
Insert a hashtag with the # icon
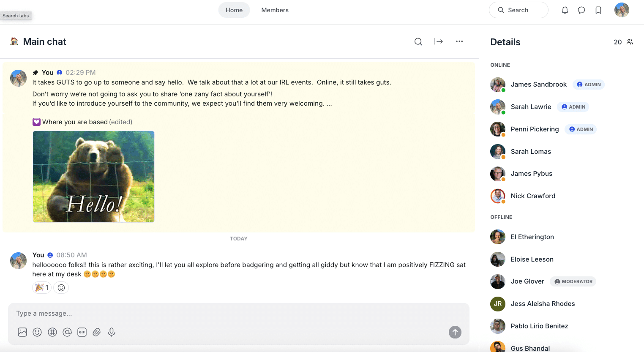click(x=52, y=332)
